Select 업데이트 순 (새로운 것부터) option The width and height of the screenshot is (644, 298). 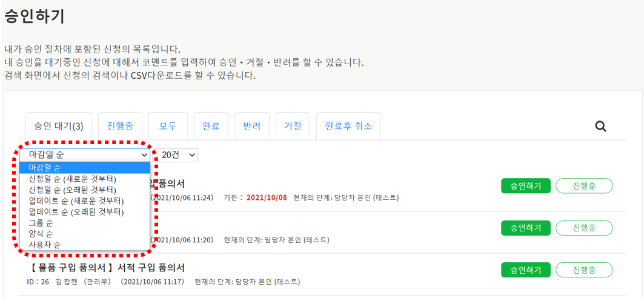(76, 200)
